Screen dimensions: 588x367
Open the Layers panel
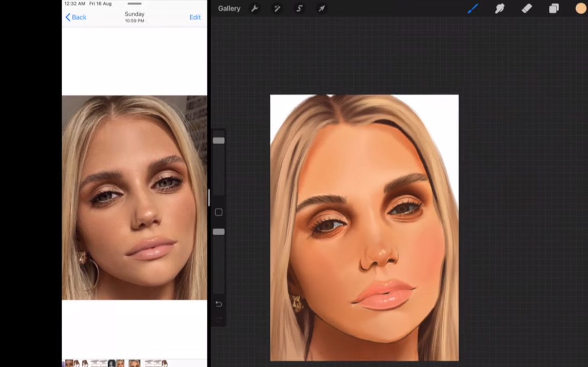pos(554,8)
